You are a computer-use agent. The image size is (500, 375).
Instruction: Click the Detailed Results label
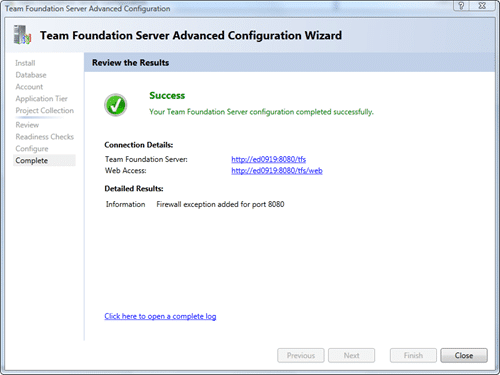(x=134, y=189)
